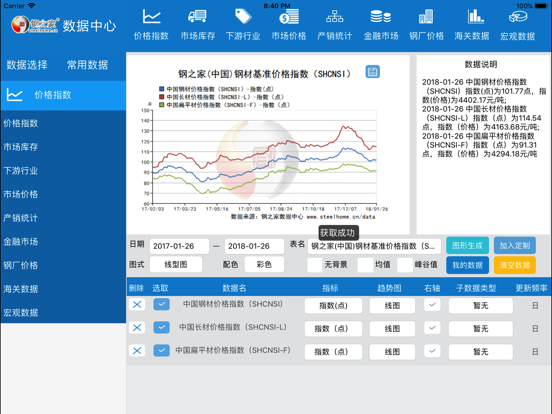Screen dimensions: 552x414
Task: Edit the start date 2017-01-26 field
Action: pyautogui.click(x=179, y=246)
